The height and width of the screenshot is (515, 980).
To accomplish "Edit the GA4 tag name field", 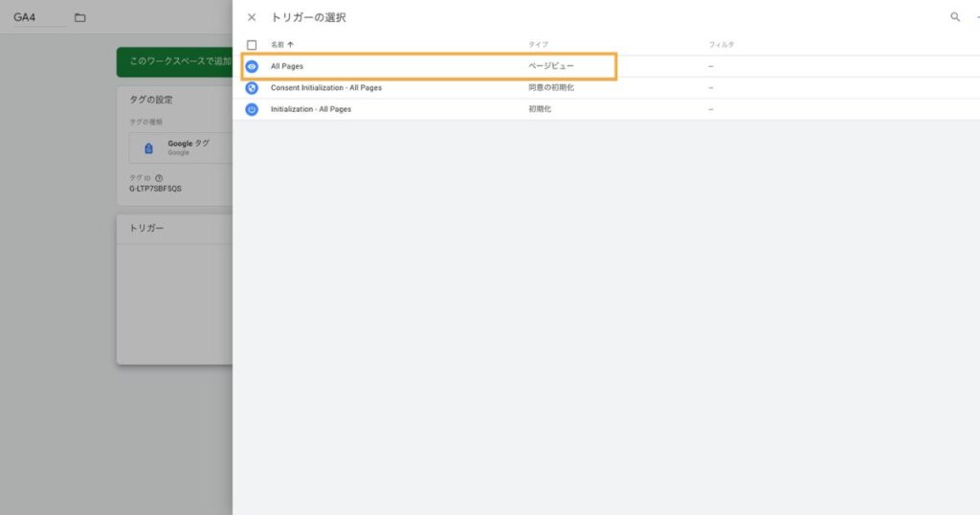I will 38,17.
